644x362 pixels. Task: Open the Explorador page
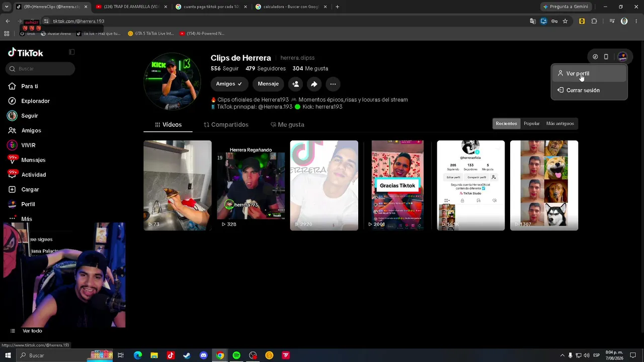point(35,101)
